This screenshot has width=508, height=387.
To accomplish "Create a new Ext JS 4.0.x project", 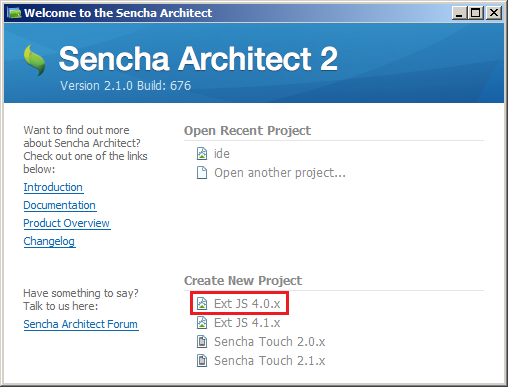I will click(x=247, y=304).
